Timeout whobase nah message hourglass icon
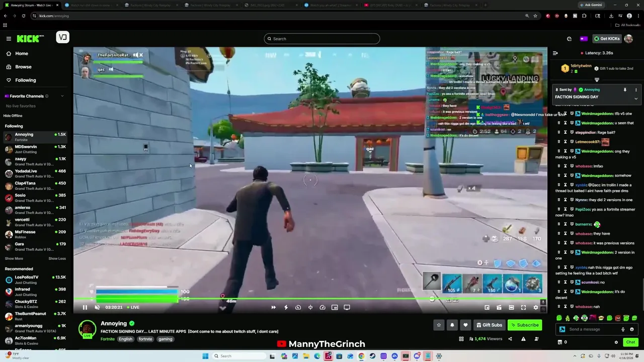Viewport: 644px width, 362px height. (x=565, y=307)
